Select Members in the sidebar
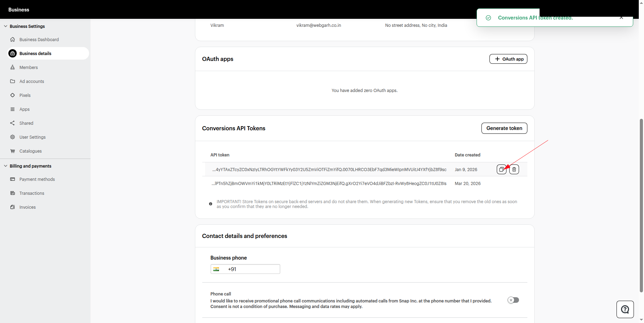Image resolution: width=644 pixels, height=323 pixels. (x=29, y=67)
